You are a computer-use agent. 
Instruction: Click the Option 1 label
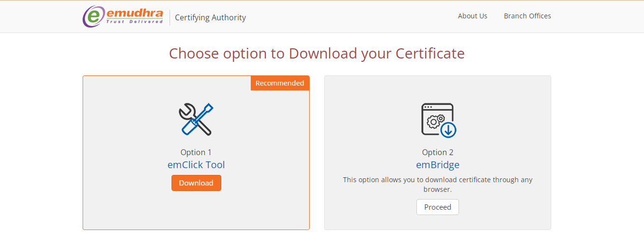[x=196, y=152]
